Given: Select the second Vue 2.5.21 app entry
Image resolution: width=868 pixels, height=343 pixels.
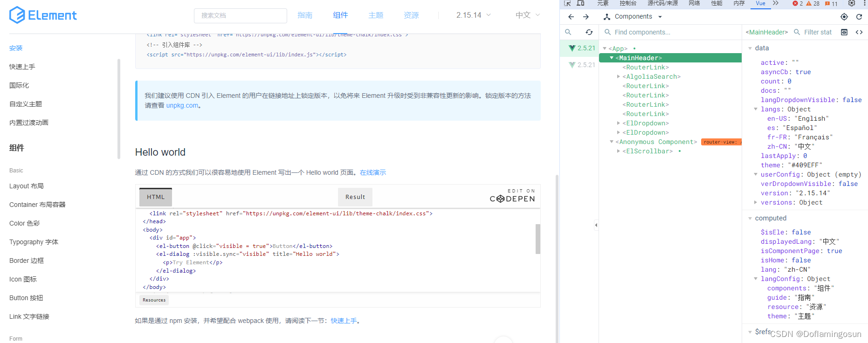Looking at the screenshot, I should (x=579, y=65).
